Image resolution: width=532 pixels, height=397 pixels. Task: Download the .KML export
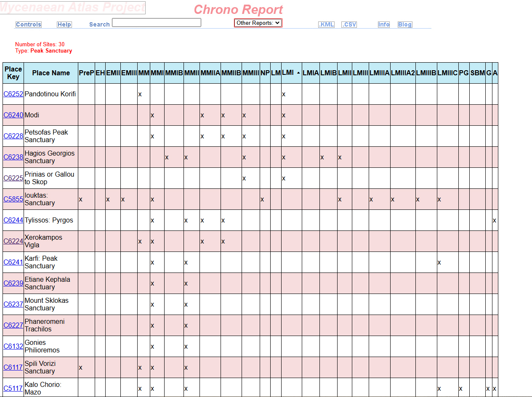click(326, 24)
